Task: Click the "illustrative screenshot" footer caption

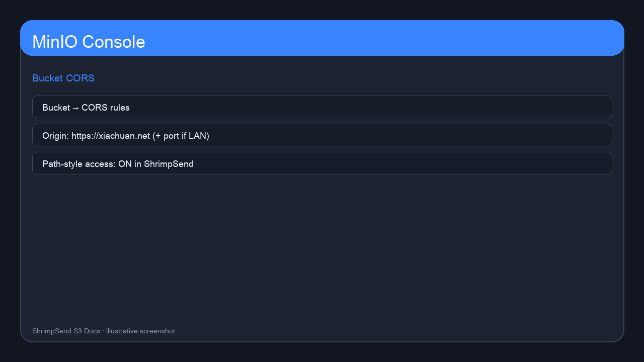Action: click(x=140, y=331)
